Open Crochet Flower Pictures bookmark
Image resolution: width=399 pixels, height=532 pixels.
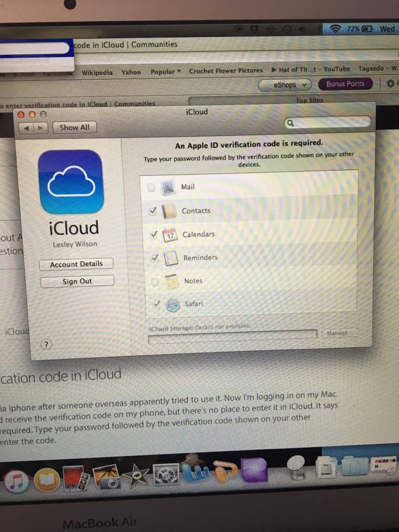(x=226, y=70)
